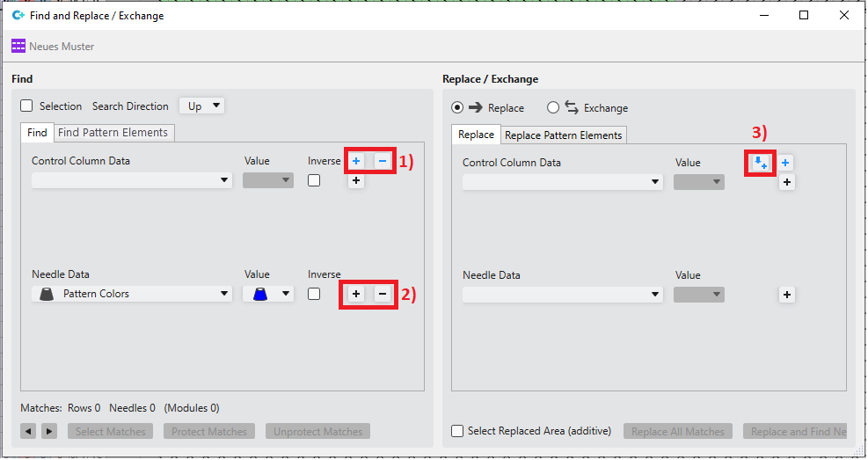Image resolution: width=868 pixels, height=460 pixels.
Task: Switch to Find Pattern Elements tab
Action: (113, 133)
